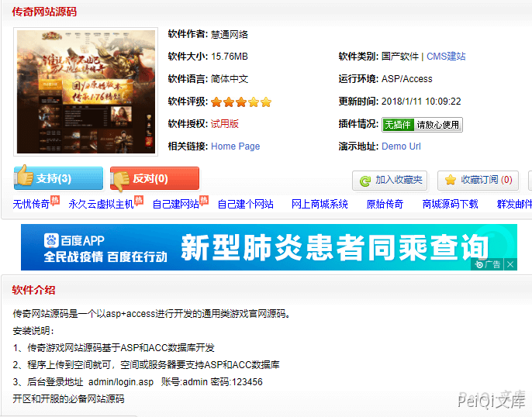Click the green 无插件 badge
Screen dimensions: 532x417
398,124
